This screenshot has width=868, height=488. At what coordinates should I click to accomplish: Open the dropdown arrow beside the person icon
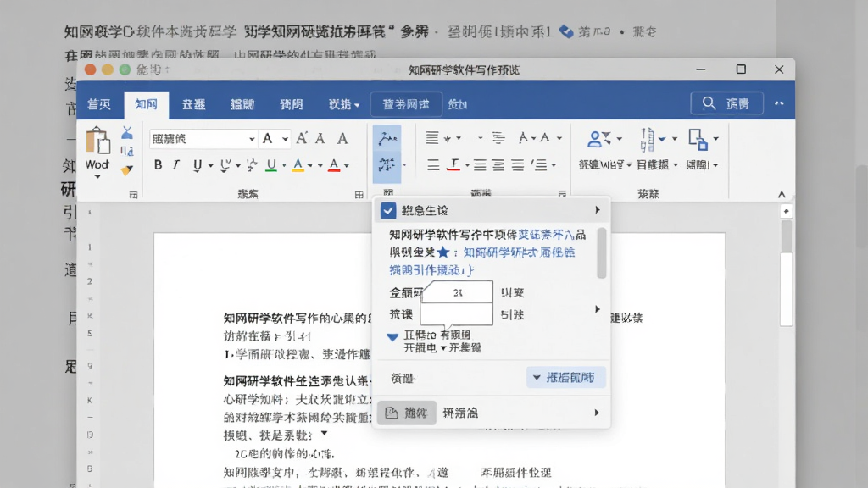tap(620, 139)
